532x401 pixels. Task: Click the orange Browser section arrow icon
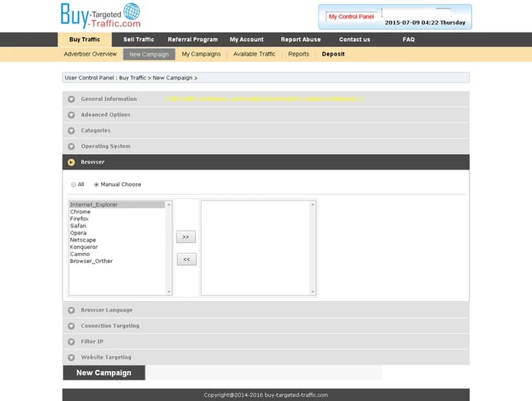71,163
